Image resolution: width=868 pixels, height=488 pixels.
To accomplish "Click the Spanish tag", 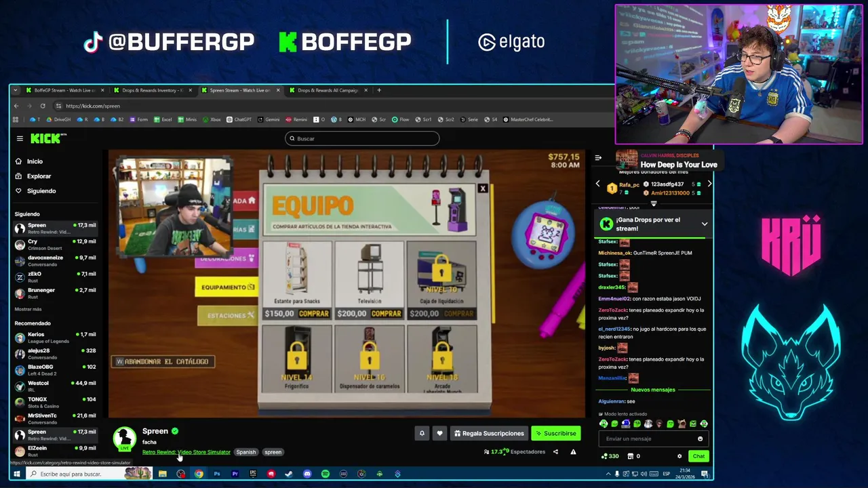I will 246,452.
